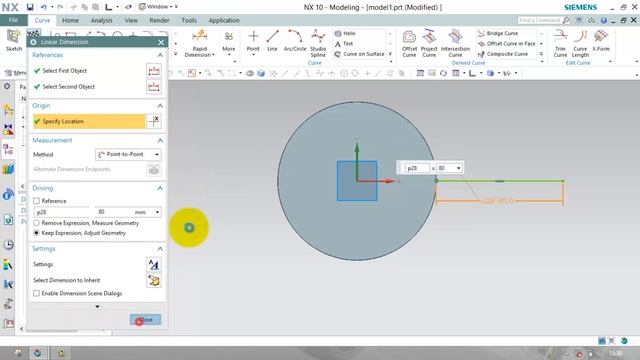Collapse the Measurement section
Image resolution: width=640 pixels, height=360 pixels.
point(160,140)
